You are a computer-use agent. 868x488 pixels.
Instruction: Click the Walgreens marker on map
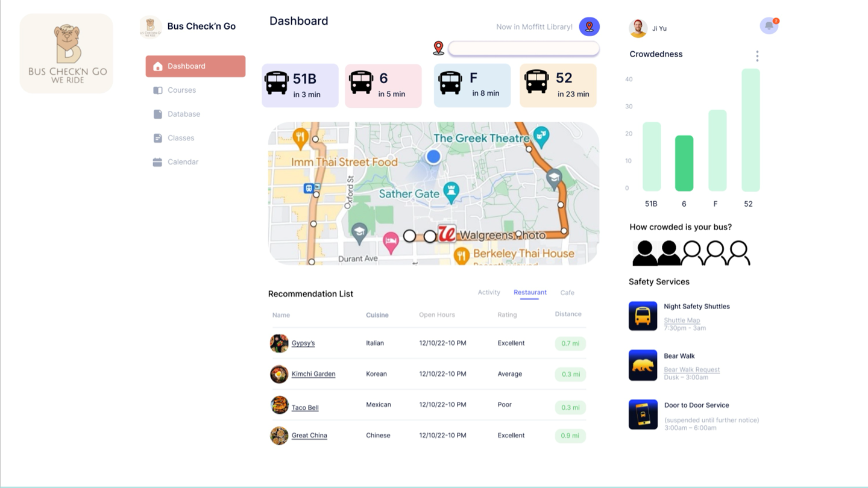click(x=446, y=234)
